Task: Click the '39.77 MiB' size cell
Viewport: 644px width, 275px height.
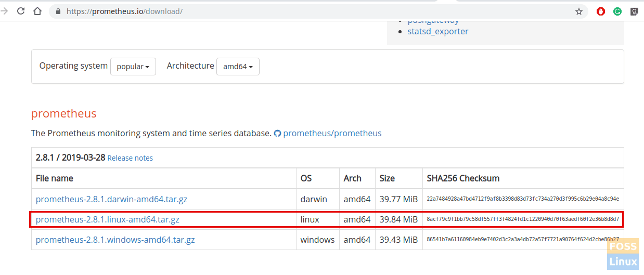Action: [398, 199]
